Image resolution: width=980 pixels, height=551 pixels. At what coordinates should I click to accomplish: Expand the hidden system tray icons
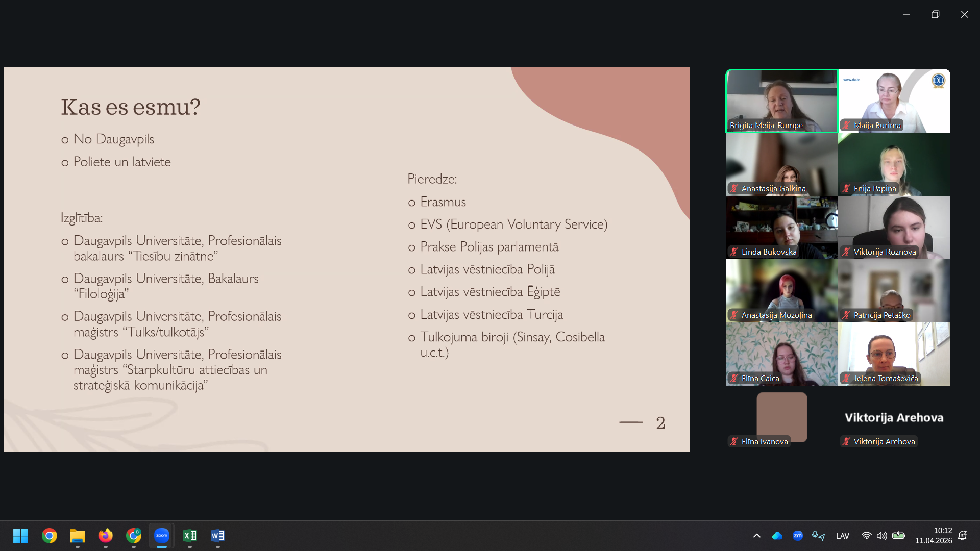click(x=757, y=536)
